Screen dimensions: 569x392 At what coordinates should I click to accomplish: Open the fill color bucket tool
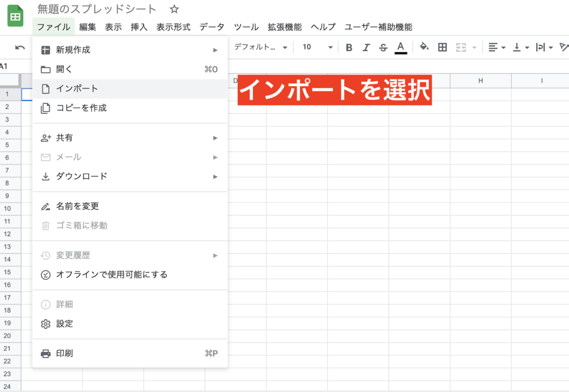pos(424,47)
